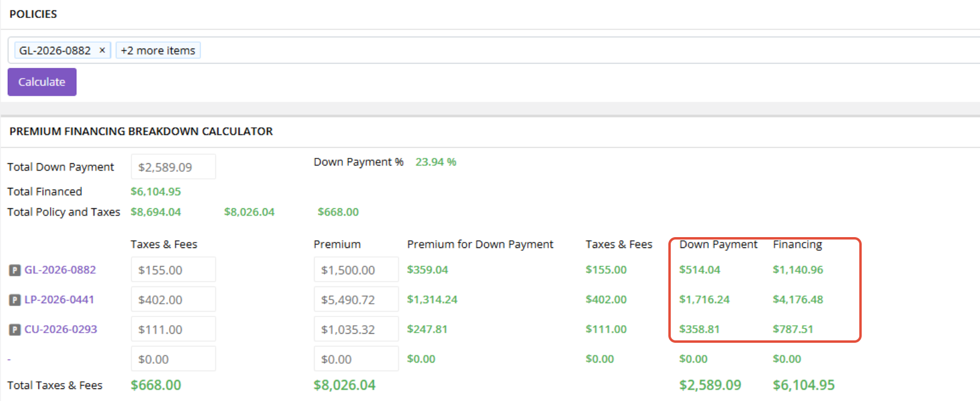Select the $402.00 Taxes & Fees input
The width and height of the screenshot is (980, 401).
(174, 300)
